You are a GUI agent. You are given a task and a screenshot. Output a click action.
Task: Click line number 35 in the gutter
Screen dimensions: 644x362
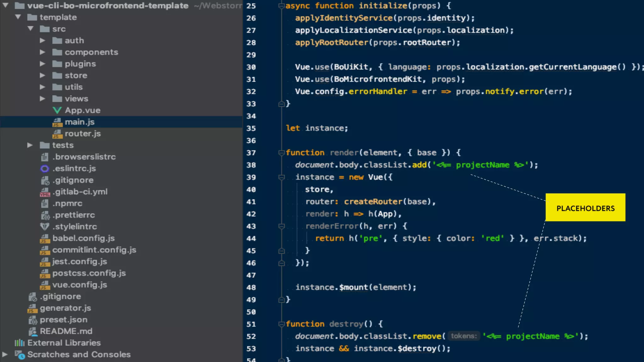(x=251, y=128)
